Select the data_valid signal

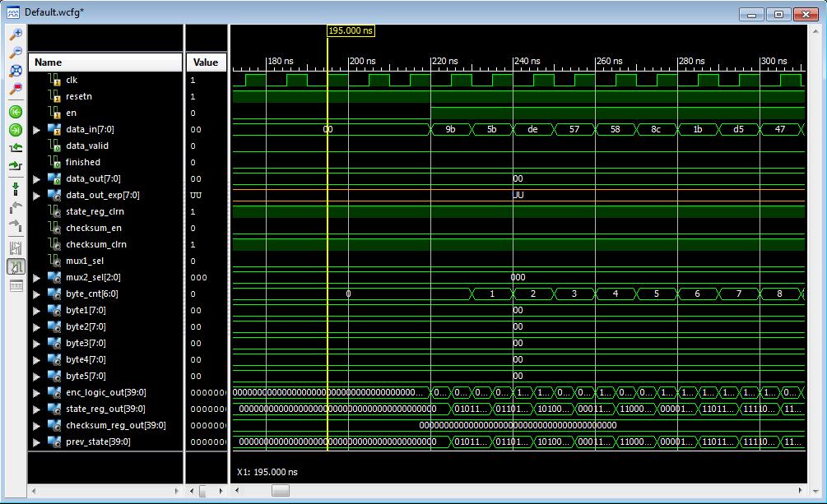point(87,146)
